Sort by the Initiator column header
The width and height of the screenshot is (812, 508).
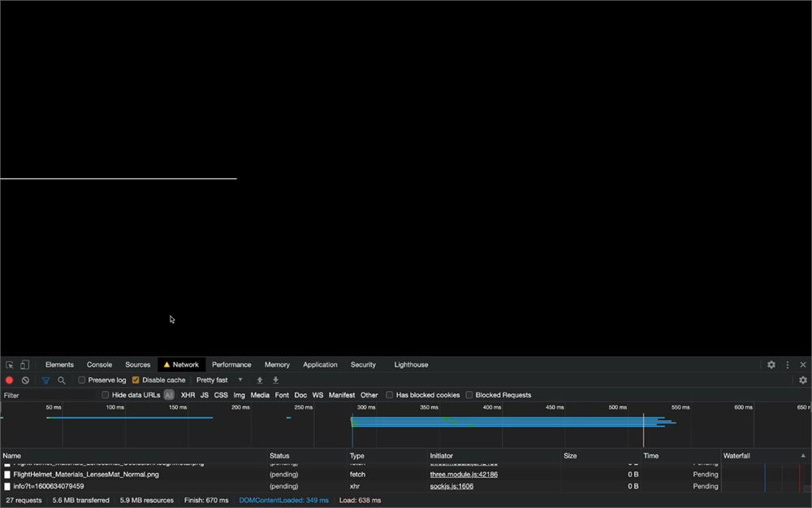pos(495,456)
